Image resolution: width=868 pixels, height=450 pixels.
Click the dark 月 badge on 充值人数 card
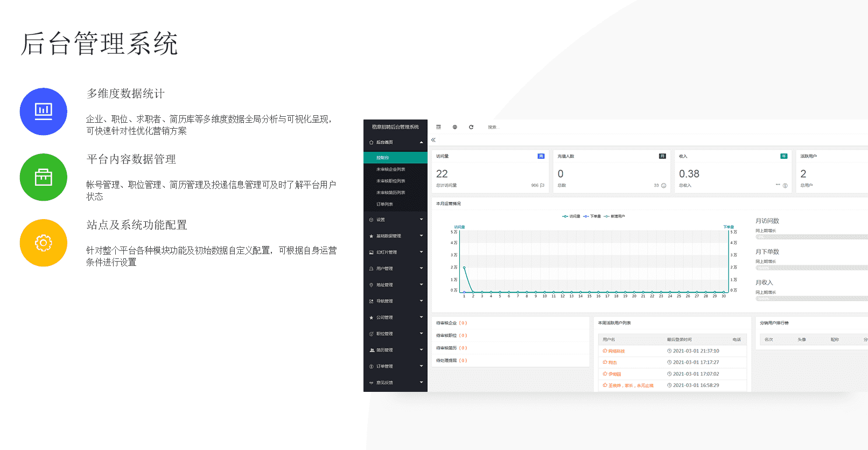tap(663, 156)
